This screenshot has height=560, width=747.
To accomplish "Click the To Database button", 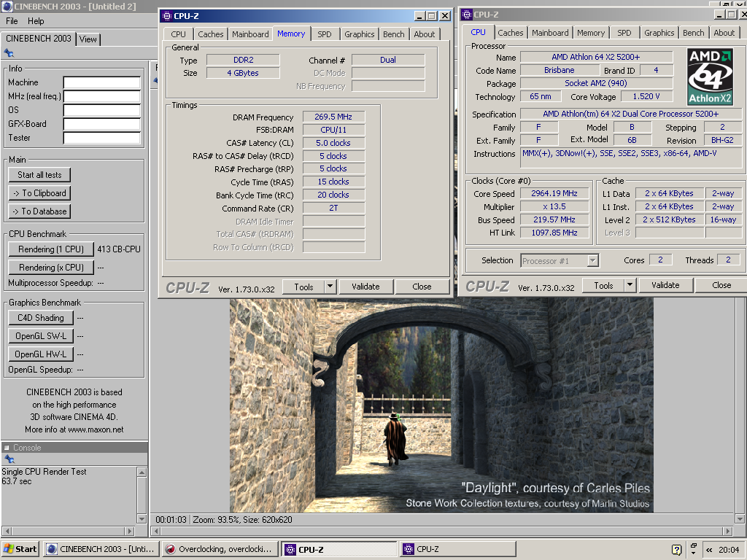I will 39,211.
